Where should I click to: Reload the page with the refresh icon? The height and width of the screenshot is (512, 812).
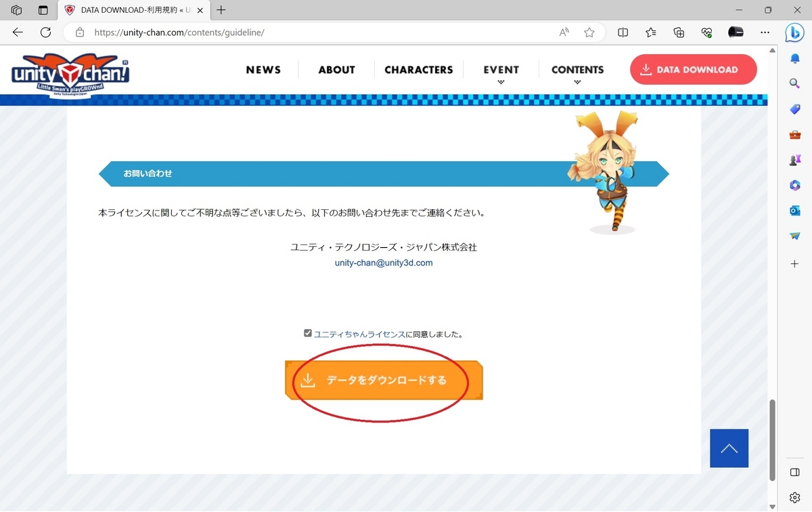coord(46,32)
